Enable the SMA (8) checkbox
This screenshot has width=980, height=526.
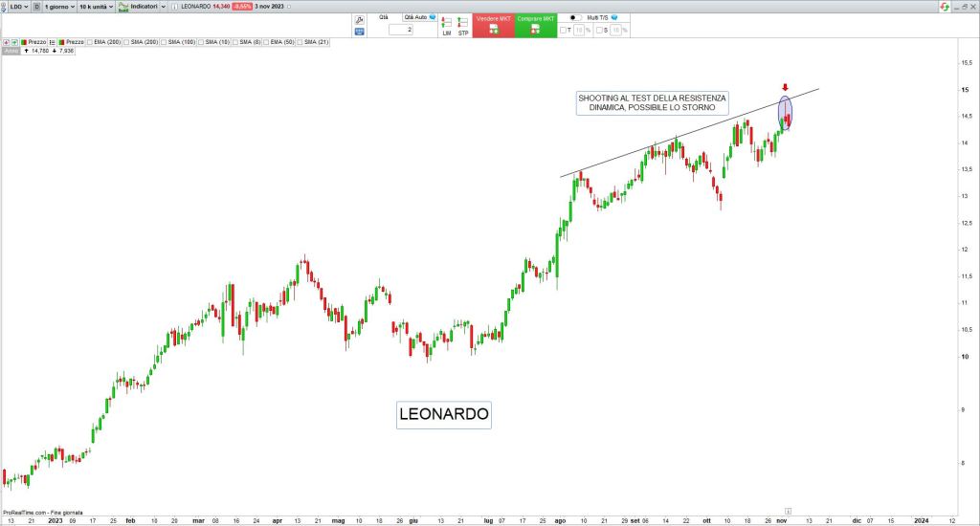235,42
